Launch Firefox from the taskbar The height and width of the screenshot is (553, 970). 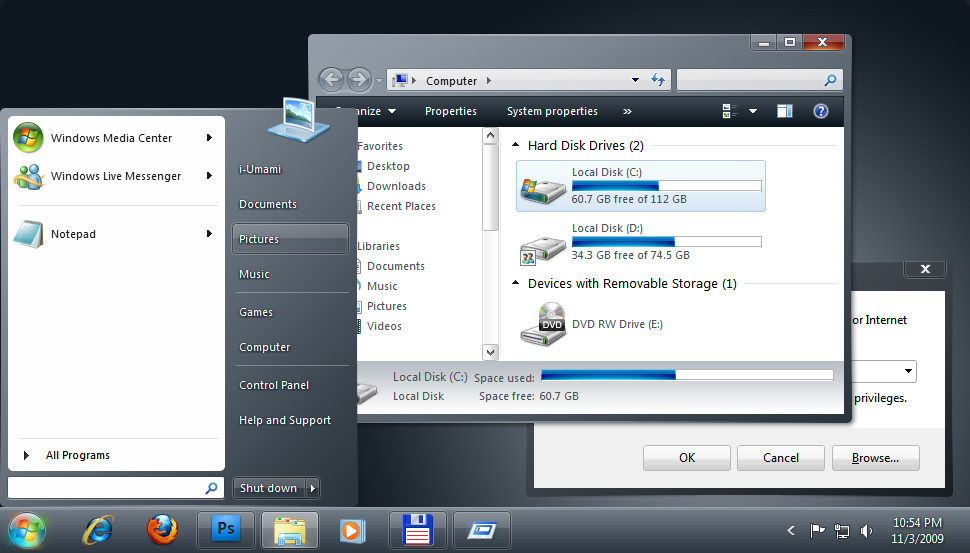pyautogui.click(x=162, y=529)
